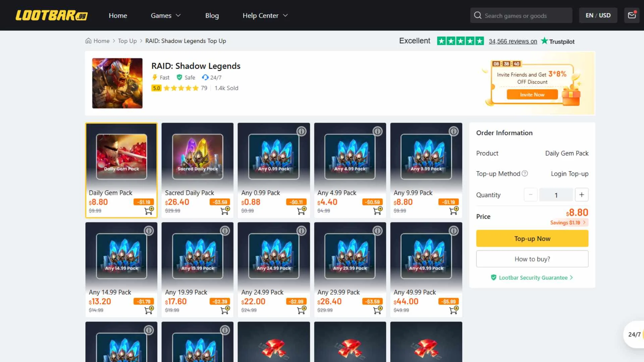This screenshot has width=644, height=362.
Task: Expand the Help Center dropdown
Action: point(265,15)
